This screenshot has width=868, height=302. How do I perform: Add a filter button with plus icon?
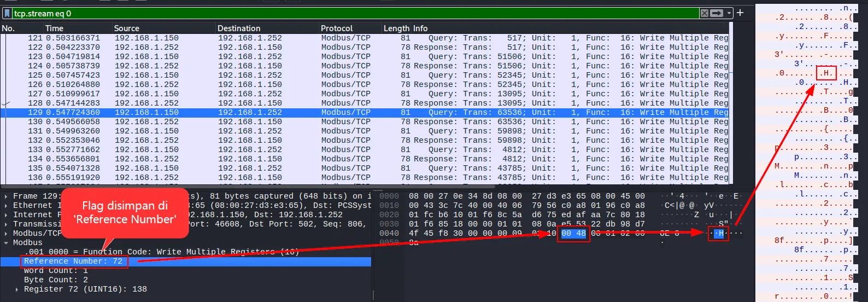coord(740,13)
